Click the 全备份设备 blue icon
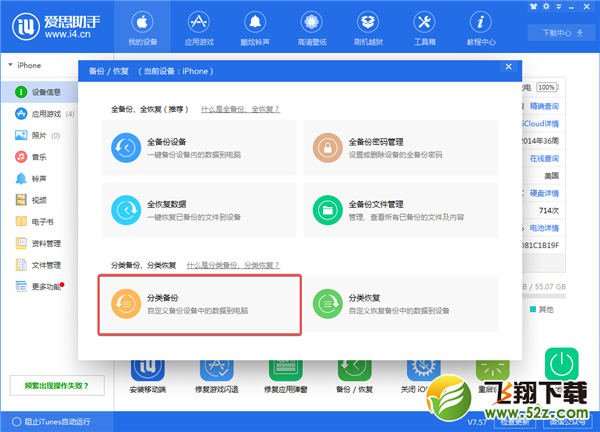The height and width of the screenshot is (432, 600). coord(126,148)
